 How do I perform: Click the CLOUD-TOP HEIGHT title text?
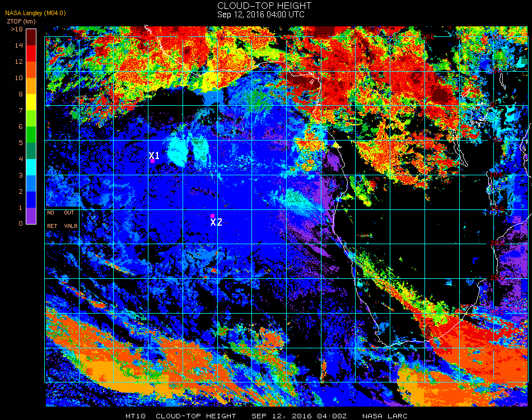(264, 6)
